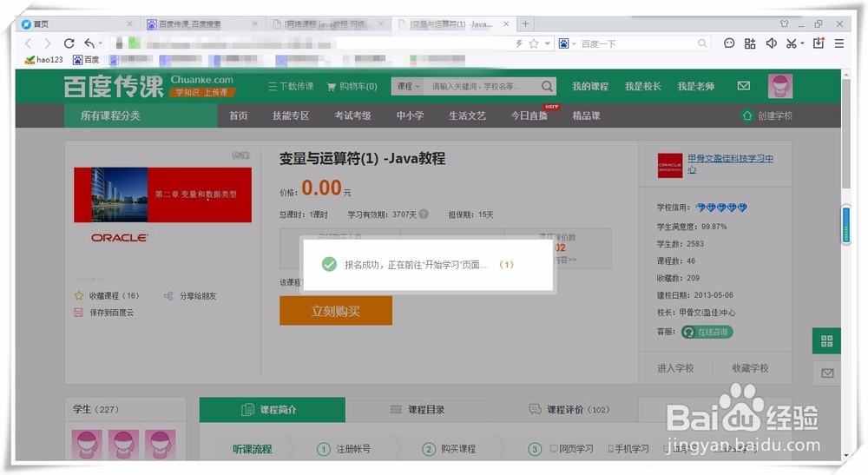
Task: Go forward with browser forward arrow
Action: point(48,43)
